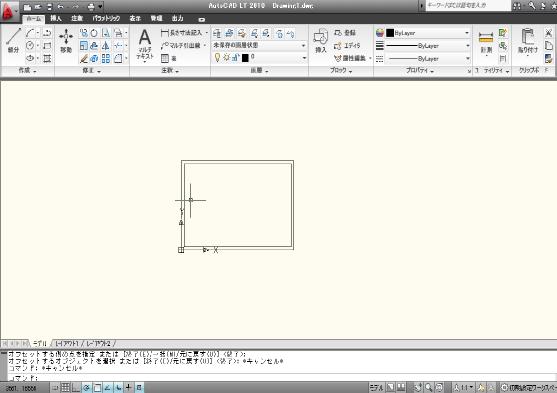This screenshot has width=557, height=393.
Task: Select the Mirror tool in the Modify panel
Action: click(106, 45)
